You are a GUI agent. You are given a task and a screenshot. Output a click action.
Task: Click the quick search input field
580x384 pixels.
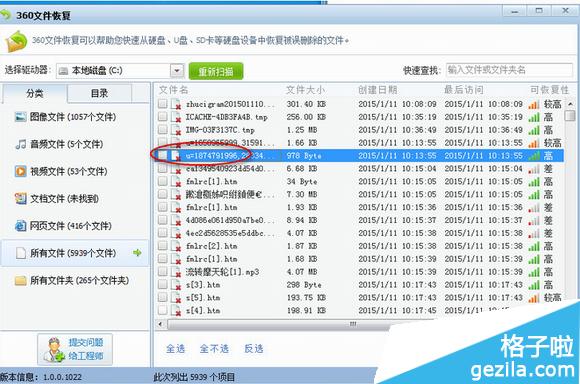point(509,70)
